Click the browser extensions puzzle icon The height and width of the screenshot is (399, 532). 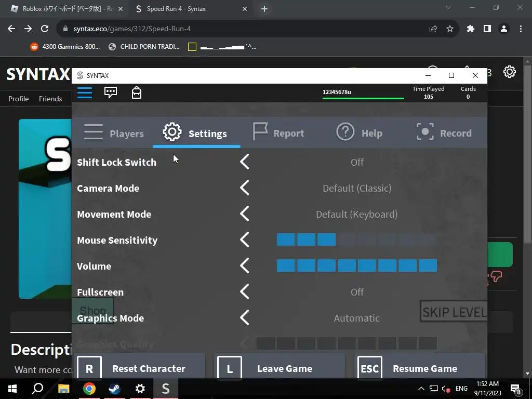pos(470,29)
